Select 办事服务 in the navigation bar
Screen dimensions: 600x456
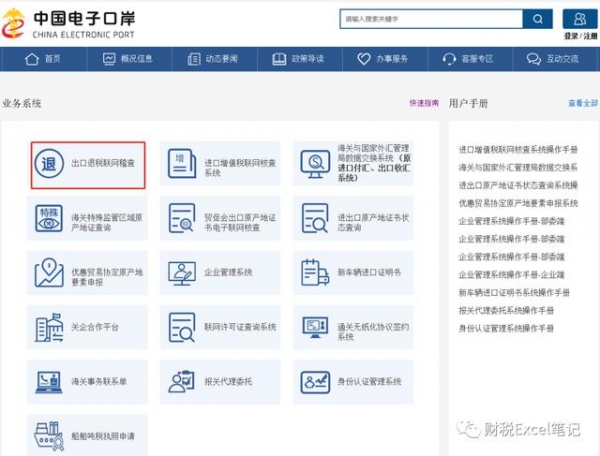click(x=382, y=59)
